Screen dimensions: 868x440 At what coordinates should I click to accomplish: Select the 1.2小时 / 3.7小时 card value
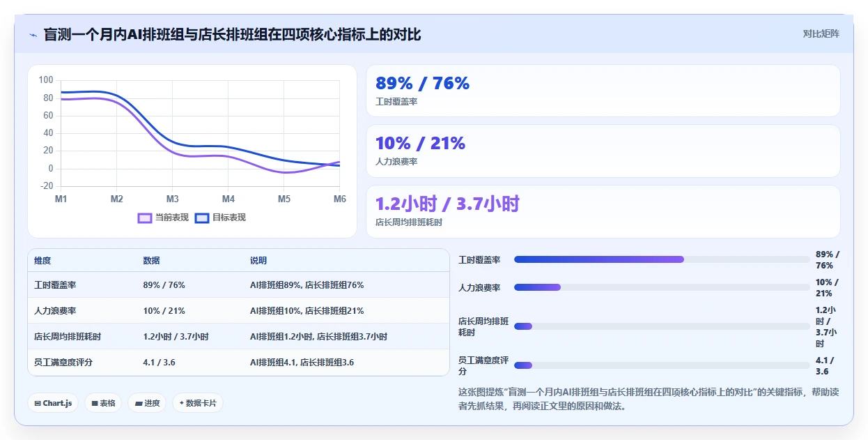pos(447,204)
